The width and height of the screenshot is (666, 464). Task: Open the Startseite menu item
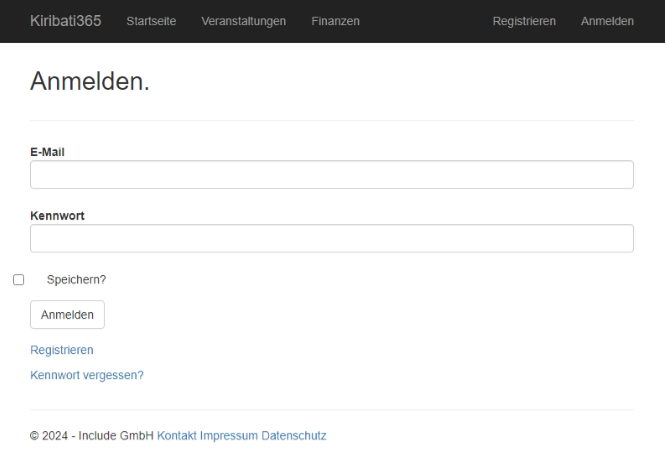click(x=151, y=22)
